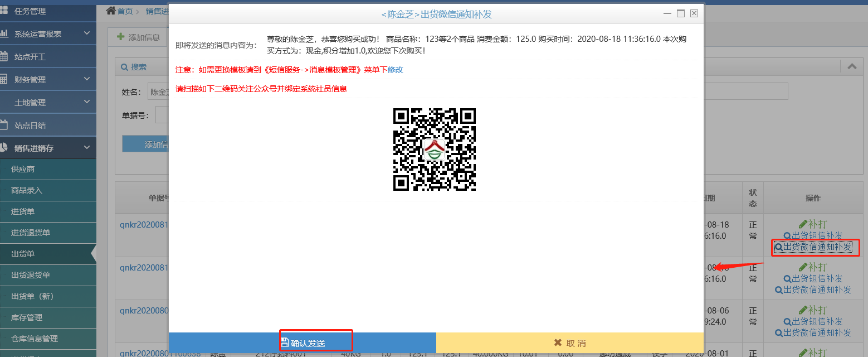
Task: Click 取消 to cancel the dialog
Action: pos(570,342)
